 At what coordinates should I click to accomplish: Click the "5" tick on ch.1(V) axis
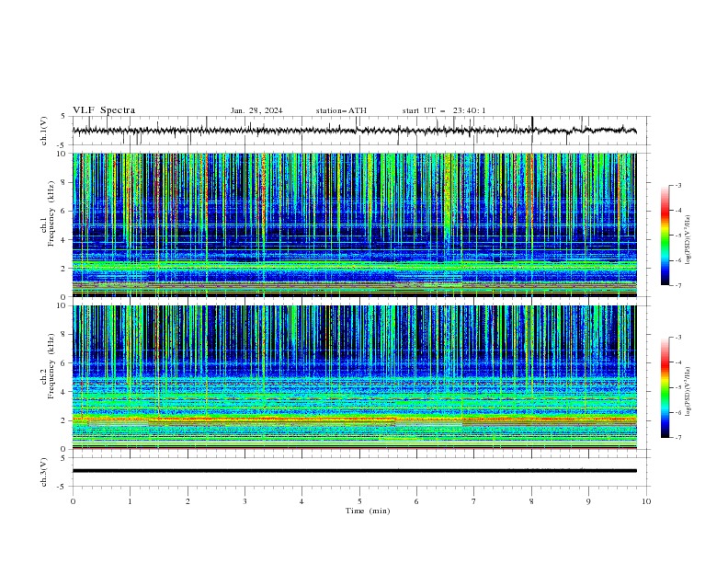[63, 116]
